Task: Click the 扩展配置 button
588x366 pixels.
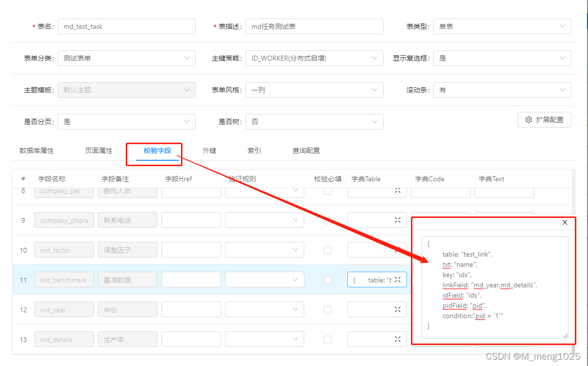Action: point(544,120)
